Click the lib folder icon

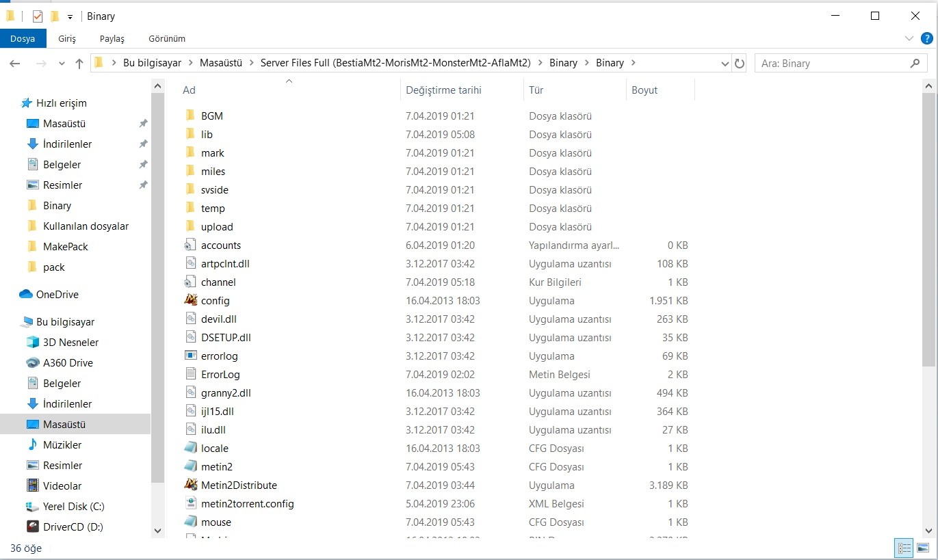[190, 134]
